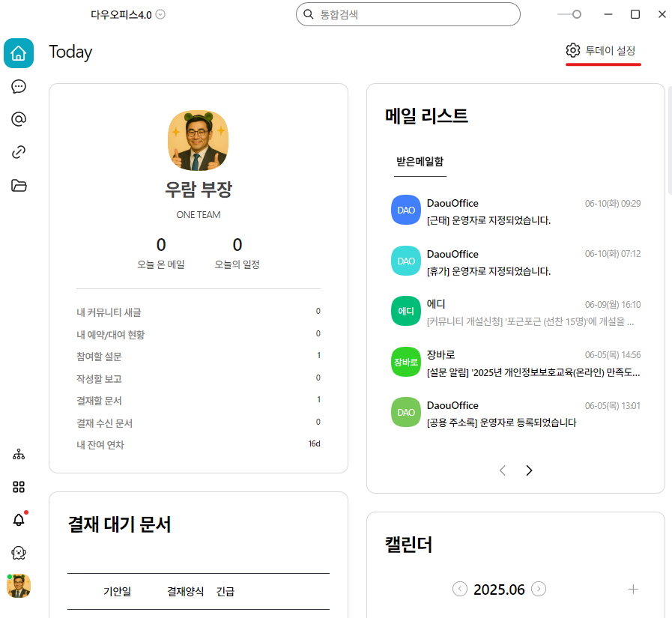Open the chat messenger icon in sidebar
672x618 pixels.
[19, 86]
